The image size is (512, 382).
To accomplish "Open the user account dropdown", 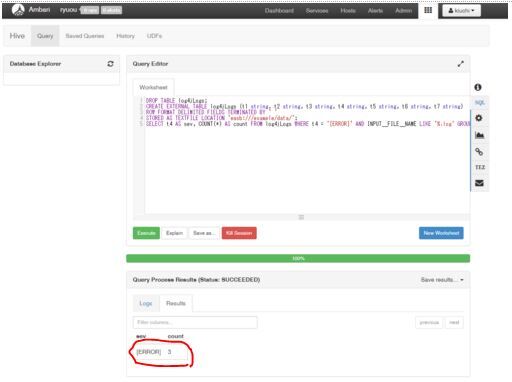I will 461,11.
